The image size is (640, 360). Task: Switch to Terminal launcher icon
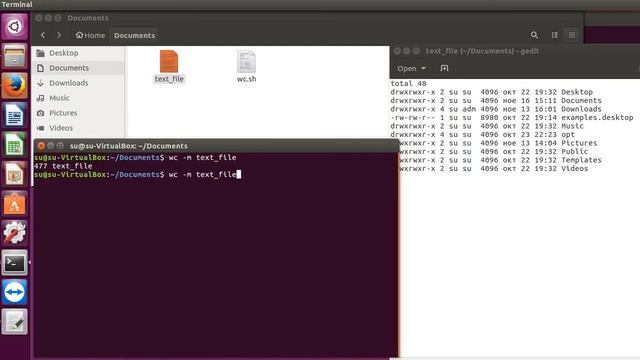coord(14,263)
